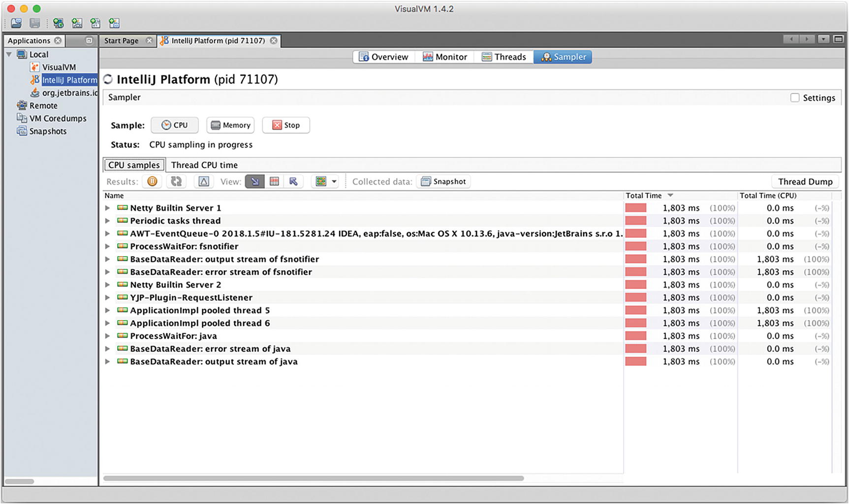Select the Hot Spots table view icon
The image size is (849, 504).
pos(274,181)
